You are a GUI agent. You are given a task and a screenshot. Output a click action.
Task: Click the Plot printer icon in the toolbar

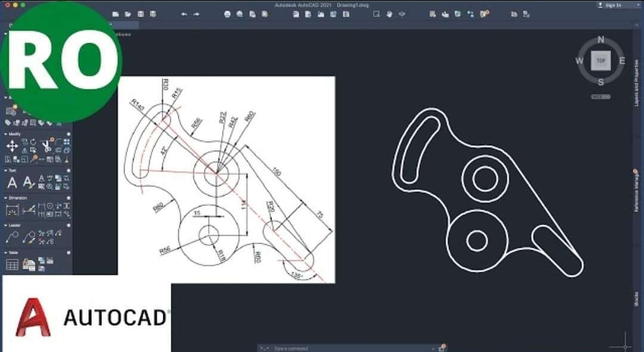click(x=226, y=13)
